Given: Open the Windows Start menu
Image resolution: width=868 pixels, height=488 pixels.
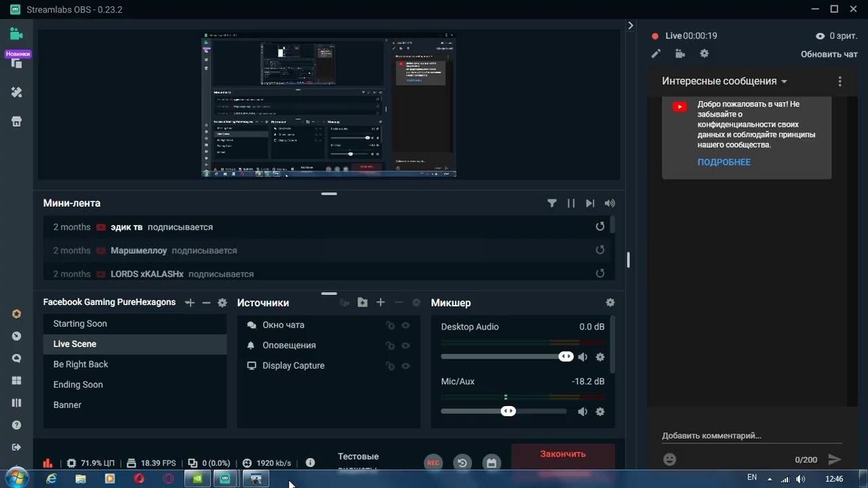Looking at the screenshot, I should [16, 479].
